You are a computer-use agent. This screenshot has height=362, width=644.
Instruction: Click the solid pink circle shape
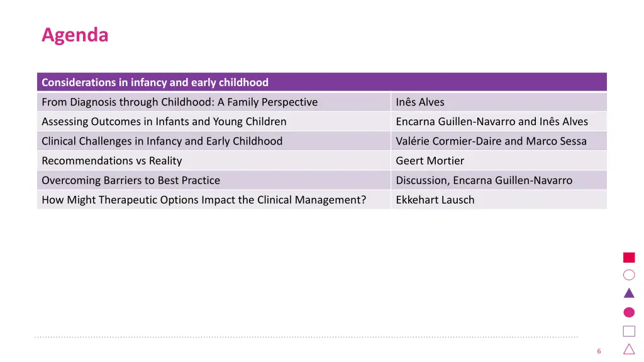click(629, 312)
